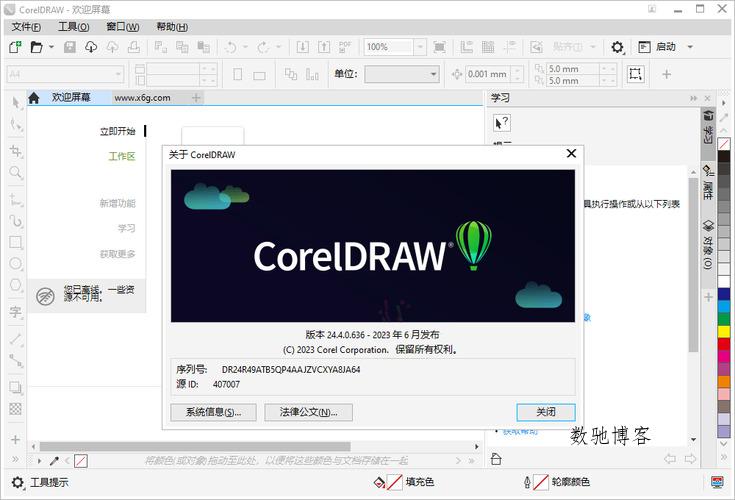Select the transparency checkerboard tool
The image size is (735, 500).
click(15, 409)
